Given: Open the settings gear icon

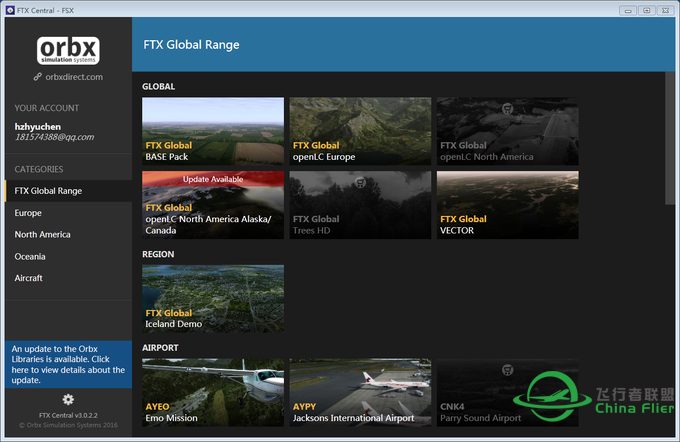Looking at the screenshot, I should [68, 399].
